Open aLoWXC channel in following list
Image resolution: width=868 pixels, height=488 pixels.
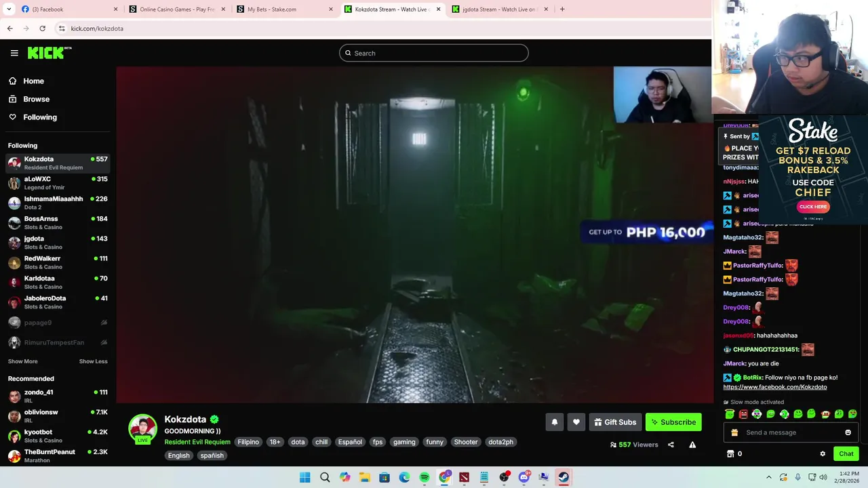(x=58, y=183)
